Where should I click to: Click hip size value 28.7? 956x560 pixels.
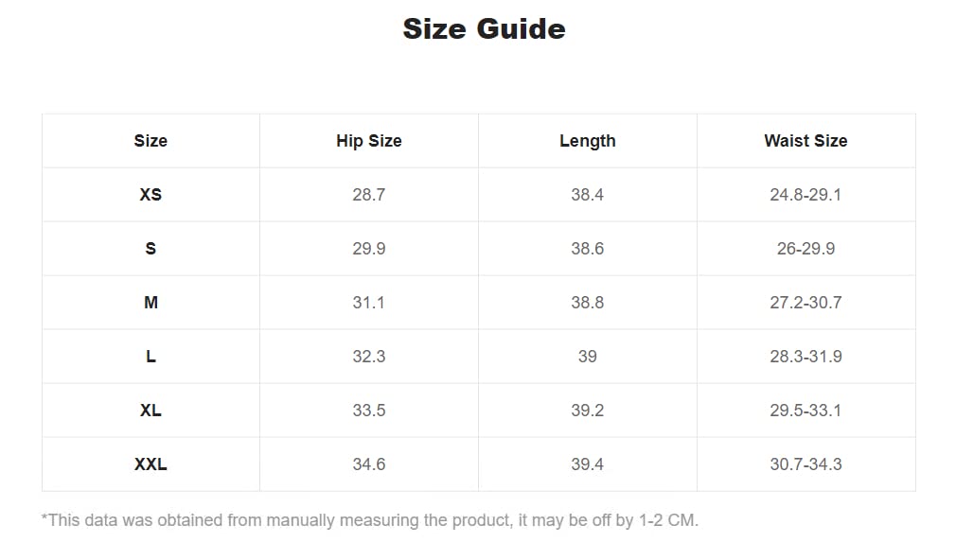coord(369,195)
